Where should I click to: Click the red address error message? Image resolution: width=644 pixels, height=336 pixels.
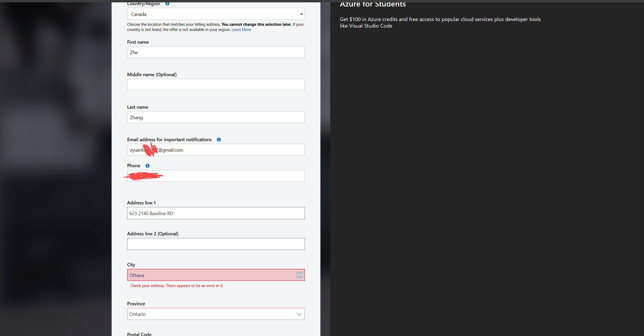click(x=177, y=286)
